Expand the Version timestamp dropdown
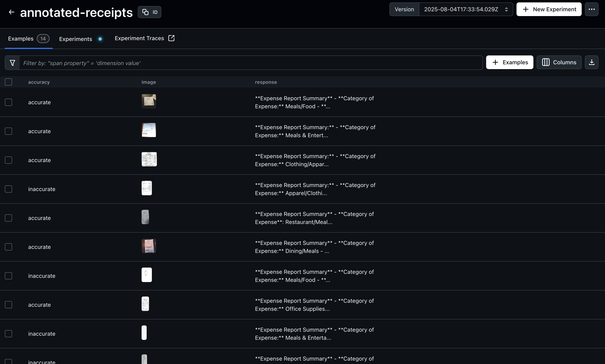The height and width of the screenshot is (364, 605). [461, 9]
